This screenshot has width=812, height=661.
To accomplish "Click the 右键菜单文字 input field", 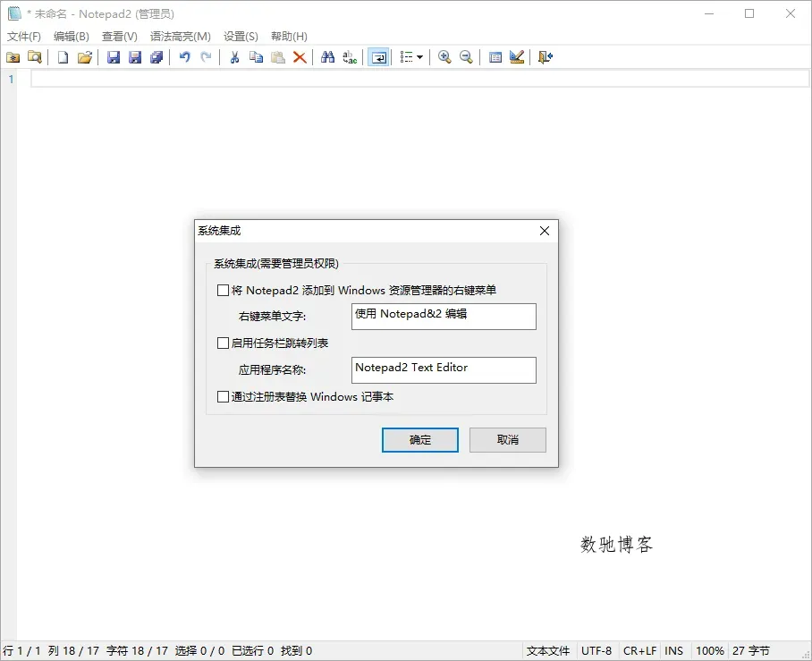I will 444,317.
